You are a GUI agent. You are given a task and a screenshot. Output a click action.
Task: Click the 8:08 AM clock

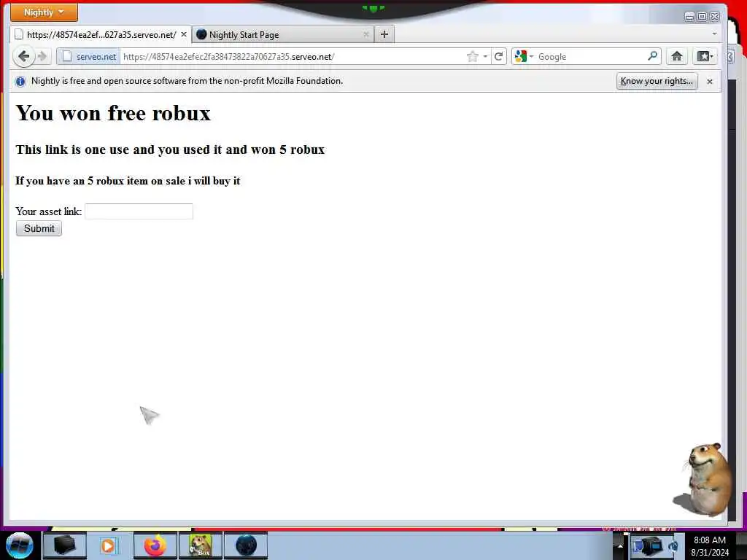(x=709, y=540)
